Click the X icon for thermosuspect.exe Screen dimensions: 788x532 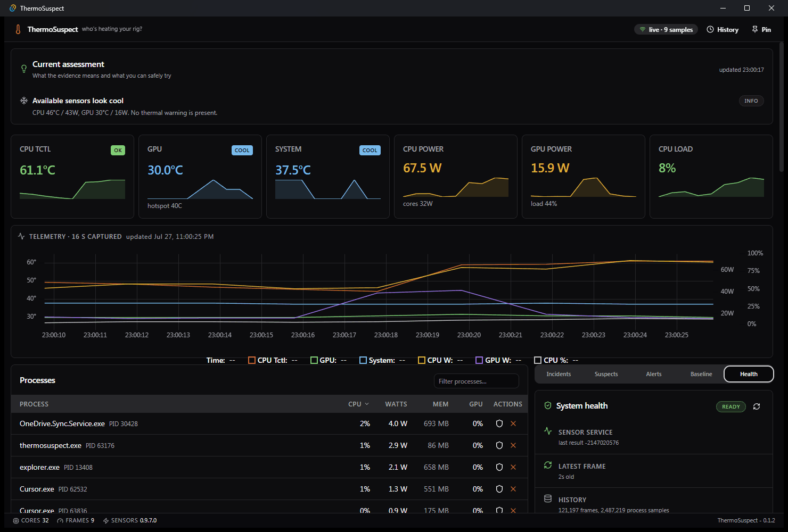513,445
